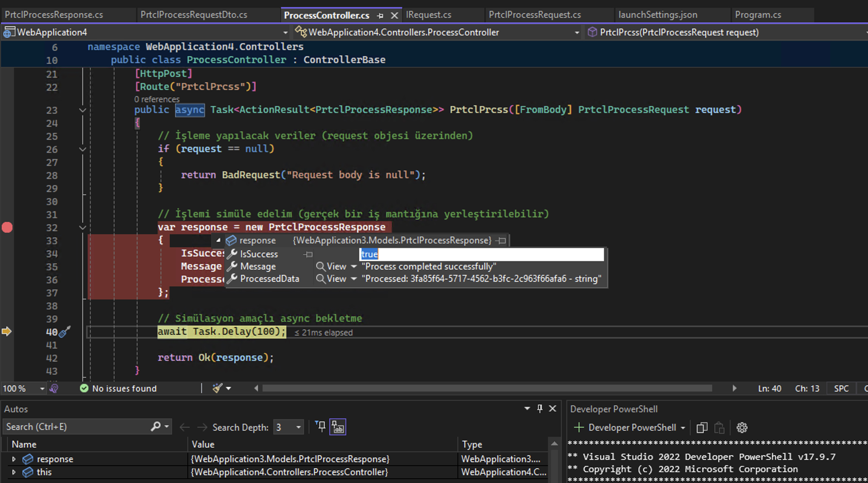Viewport: 868px width, 483px height.
Task: Click the ProcessedData wrench property icon
Action: 232,279
